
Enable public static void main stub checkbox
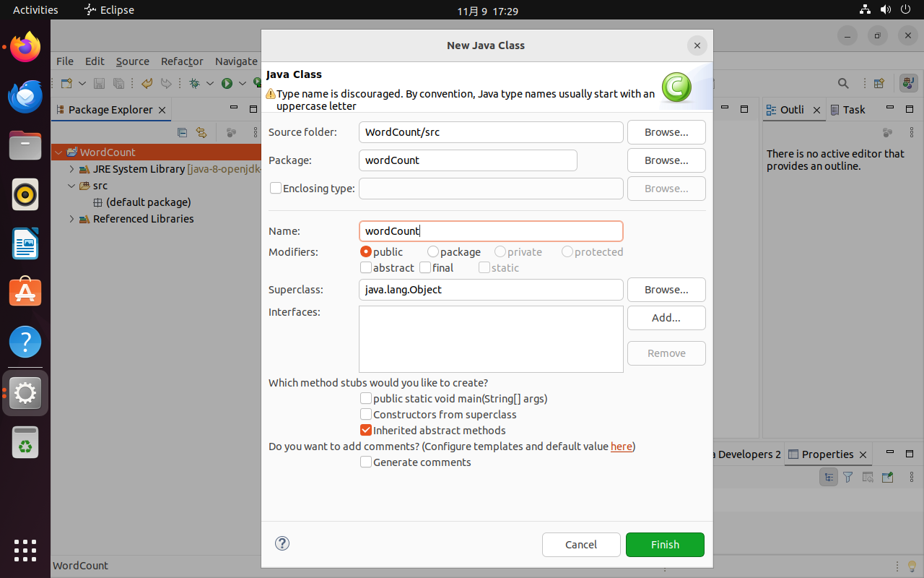366,398
